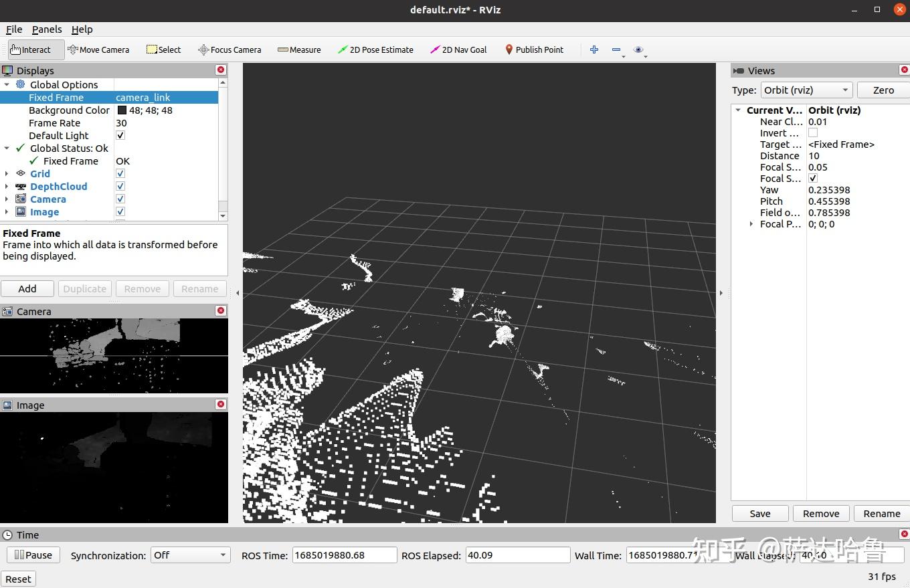Click the Add display button
910x588 pixels.
27,289
